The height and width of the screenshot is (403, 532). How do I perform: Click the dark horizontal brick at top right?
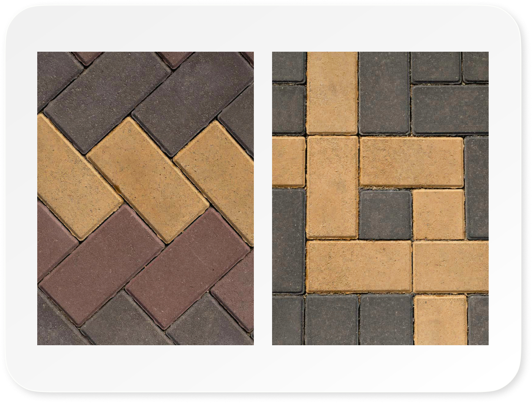[x=450, y=110]
